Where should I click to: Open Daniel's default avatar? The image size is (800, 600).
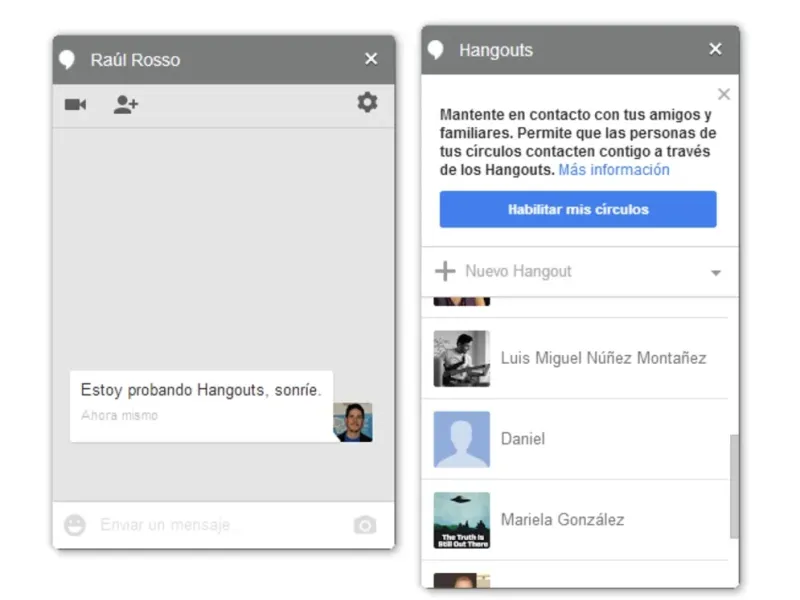coord(462,439)
